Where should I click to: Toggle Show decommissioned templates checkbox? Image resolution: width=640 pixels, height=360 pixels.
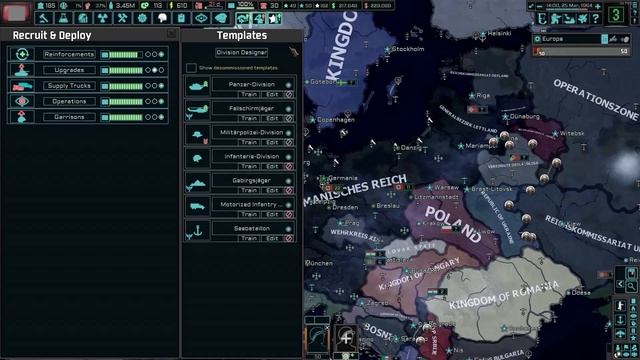click(191, 68)
